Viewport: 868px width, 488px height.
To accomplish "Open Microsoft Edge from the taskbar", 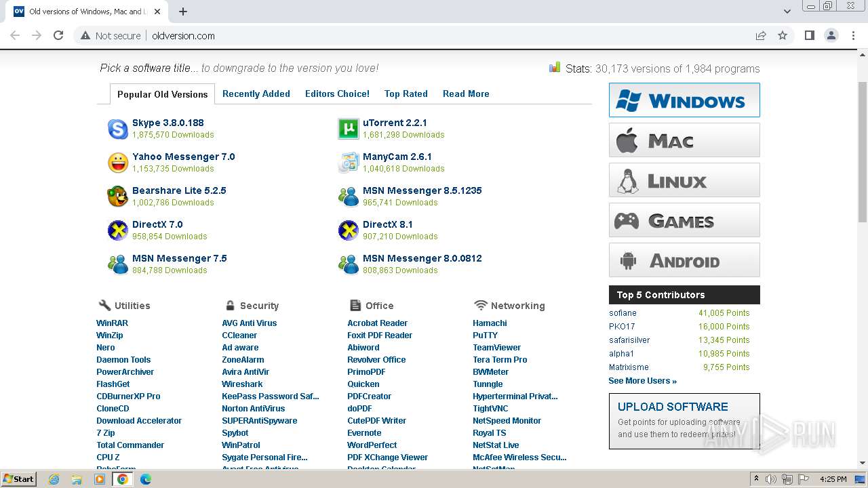I will click(x=146, y=479).
